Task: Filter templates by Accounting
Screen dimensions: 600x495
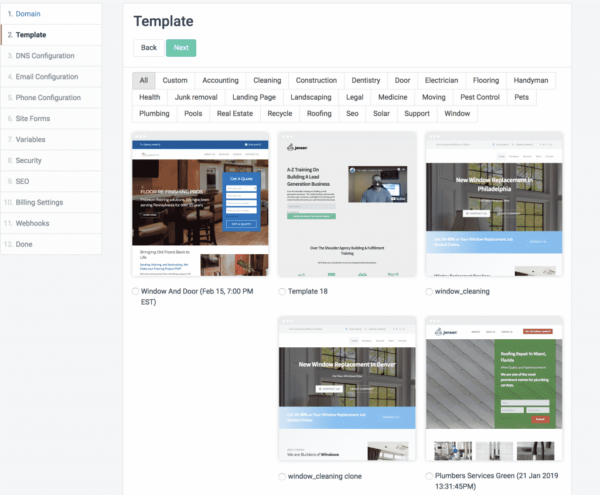Action: click(220, 81)
